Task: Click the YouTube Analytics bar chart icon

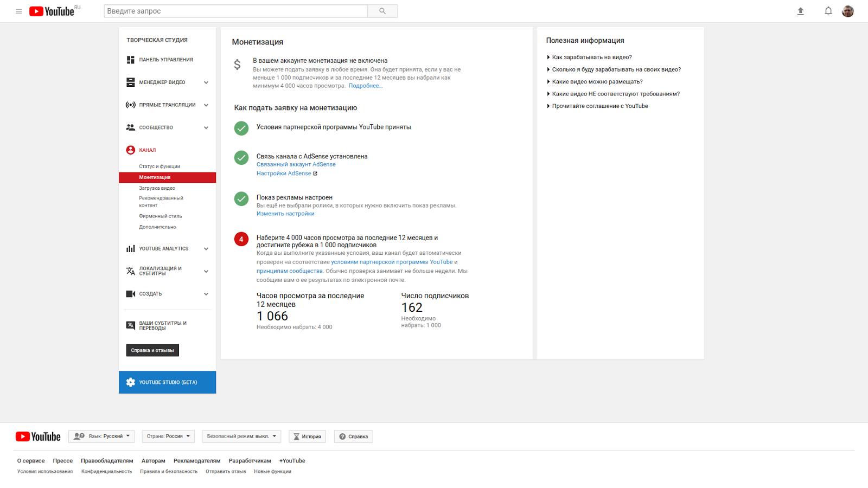Action: click(x=130, y=248)
